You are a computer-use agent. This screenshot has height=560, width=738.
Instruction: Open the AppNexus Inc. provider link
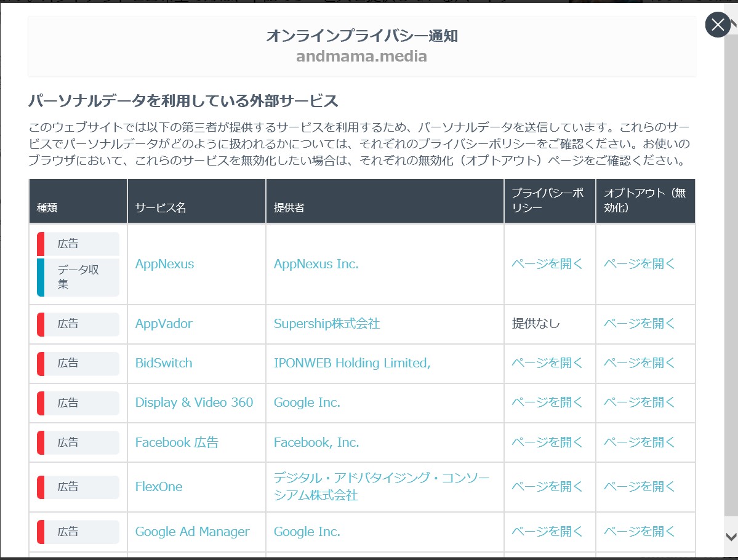click(x=316, y=264)
